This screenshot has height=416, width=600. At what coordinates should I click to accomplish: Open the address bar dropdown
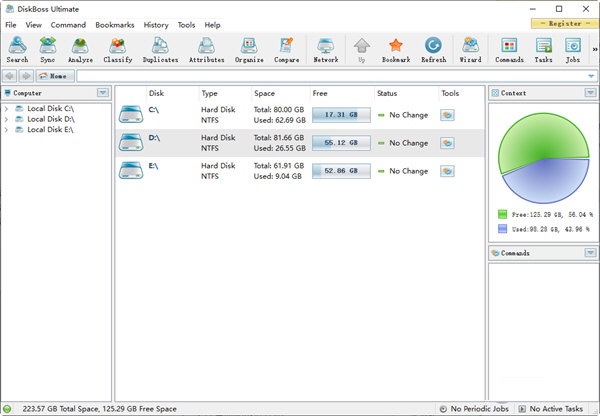click(x=591, y=76)
